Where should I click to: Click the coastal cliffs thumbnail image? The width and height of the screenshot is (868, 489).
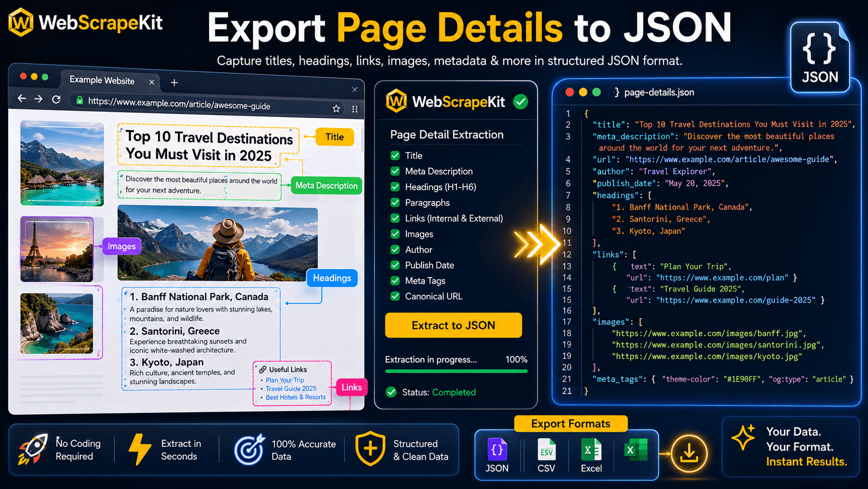click(57, 324)
